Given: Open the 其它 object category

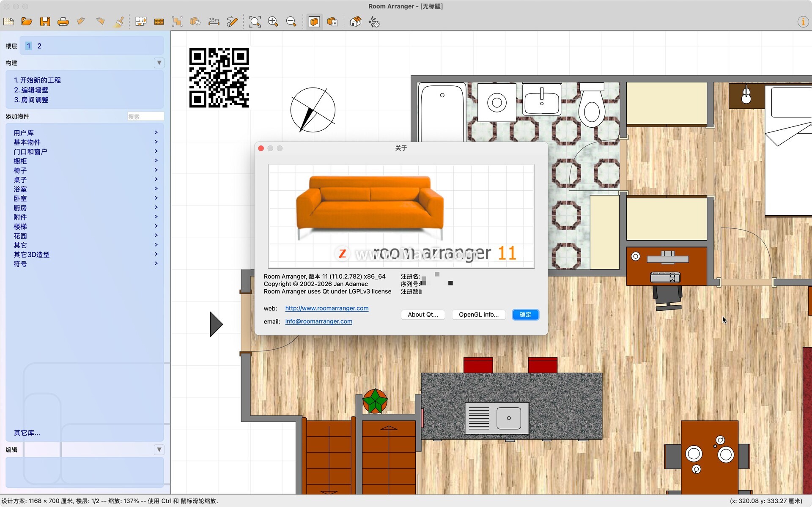Looking at the screenshot, I should (x=85, y=245).
